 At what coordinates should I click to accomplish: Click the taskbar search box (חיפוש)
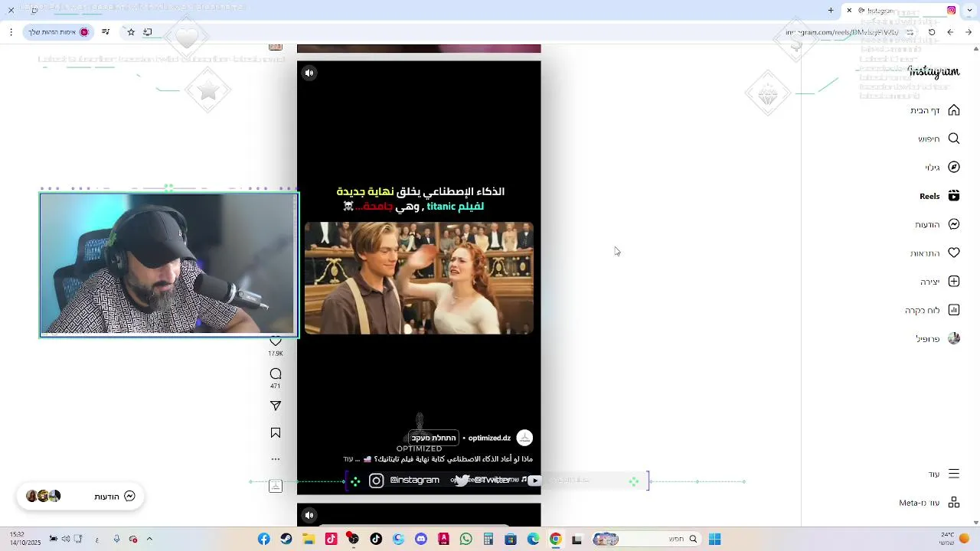tap(646, 540)
